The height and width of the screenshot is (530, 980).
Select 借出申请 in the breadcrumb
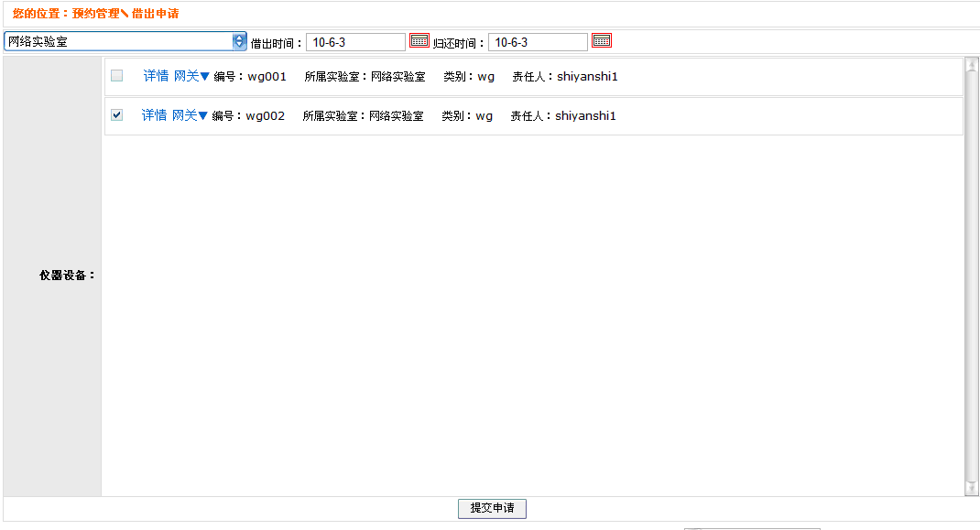pyautogui.click(x=155, y=14)
